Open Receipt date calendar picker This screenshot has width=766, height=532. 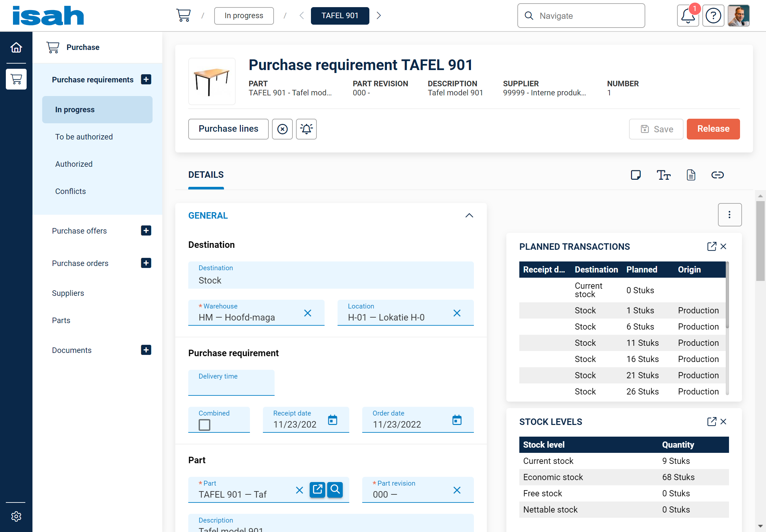332,420
